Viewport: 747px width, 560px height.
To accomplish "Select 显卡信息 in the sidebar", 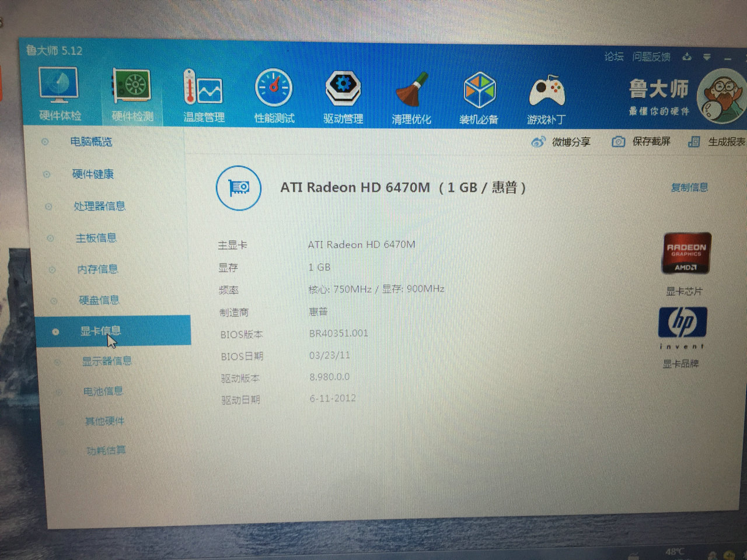I will [x=113, y=331].
